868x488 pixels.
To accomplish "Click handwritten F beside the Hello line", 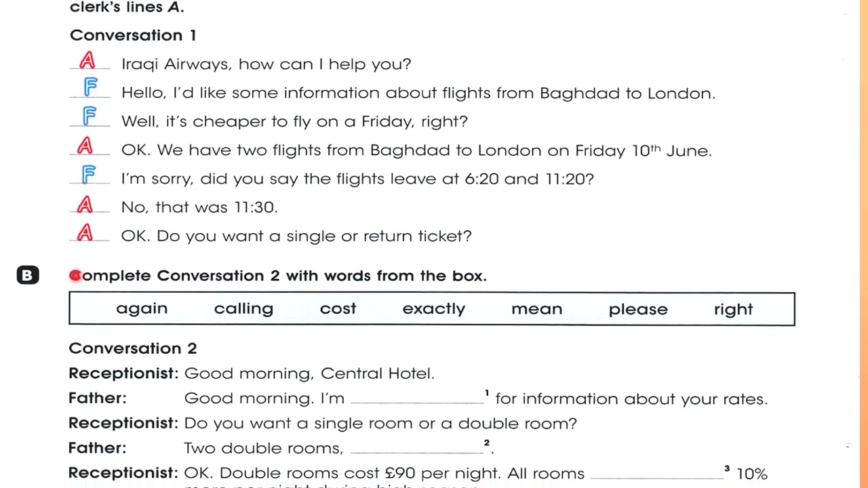I will (90, 87).
